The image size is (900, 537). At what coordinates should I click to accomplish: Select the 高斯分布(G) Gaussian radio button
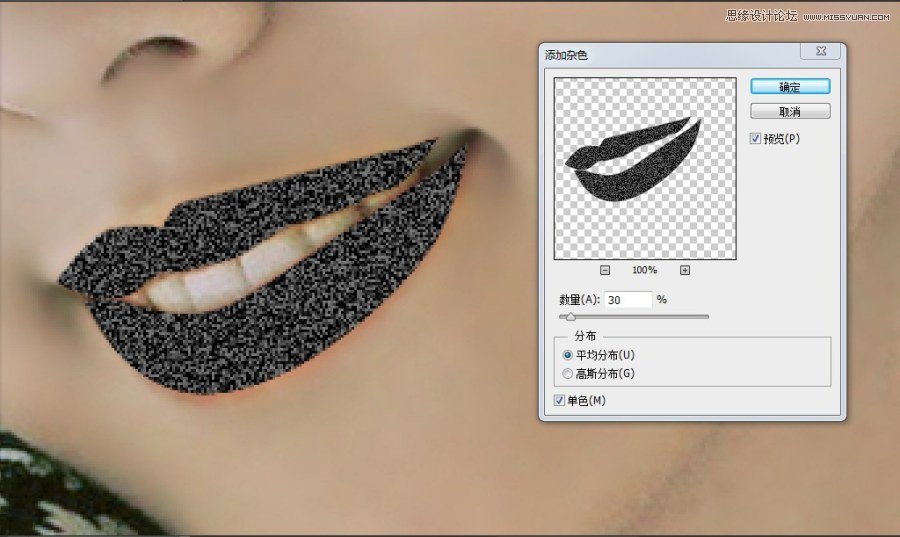pyautogui.click(x=568, y=374)
